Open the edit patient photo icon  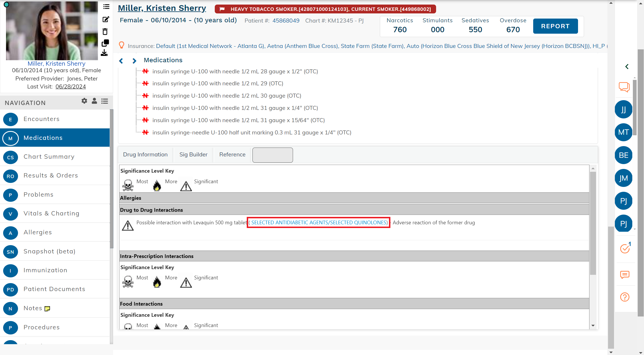click(106, 19)
